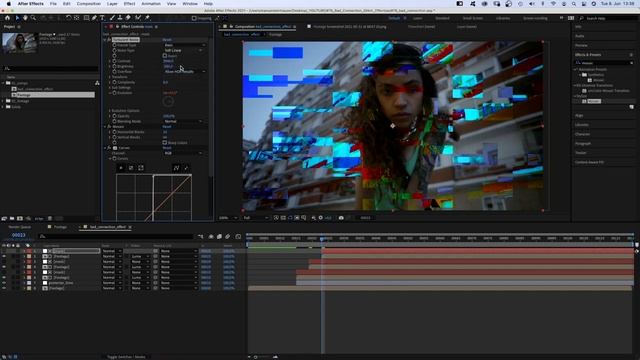Select the Type text tool
The height and width of the screenshot is (360, 640).
point(102,18)
